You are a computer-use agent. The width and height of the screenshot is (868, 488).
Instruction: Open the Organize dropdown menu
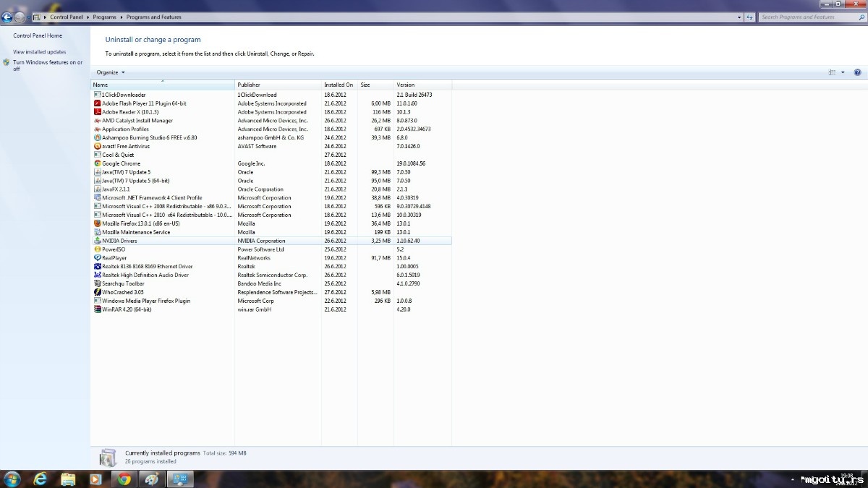(111, 72)
